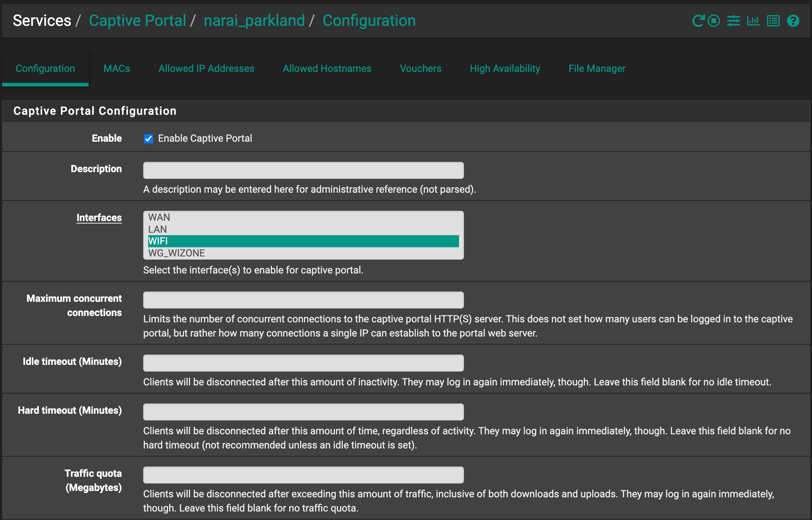Navigate to Captive Portal via breadcrumb
Viewport: 812px width, 520px height.
pos(138,21)
